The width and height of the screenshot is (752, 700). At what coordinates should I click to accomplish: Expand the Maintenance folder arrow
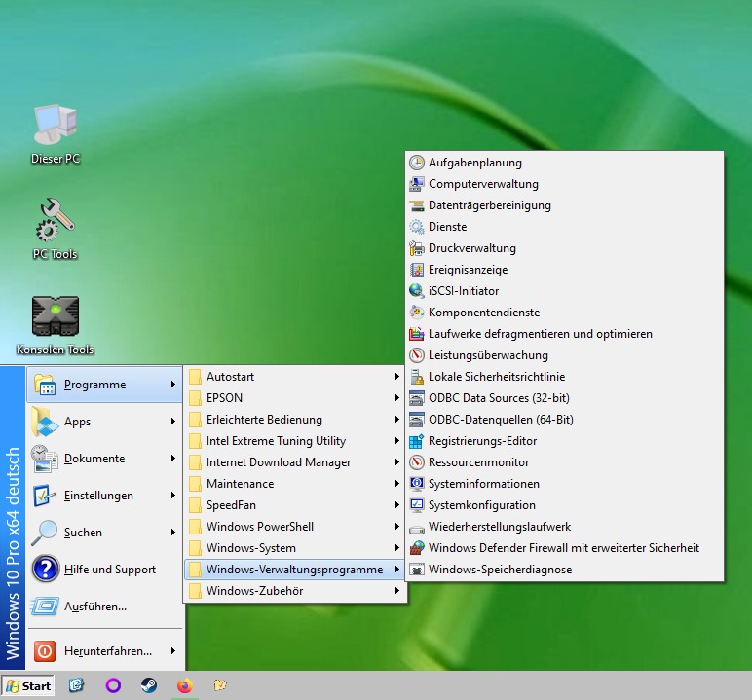tap(397, 483)
